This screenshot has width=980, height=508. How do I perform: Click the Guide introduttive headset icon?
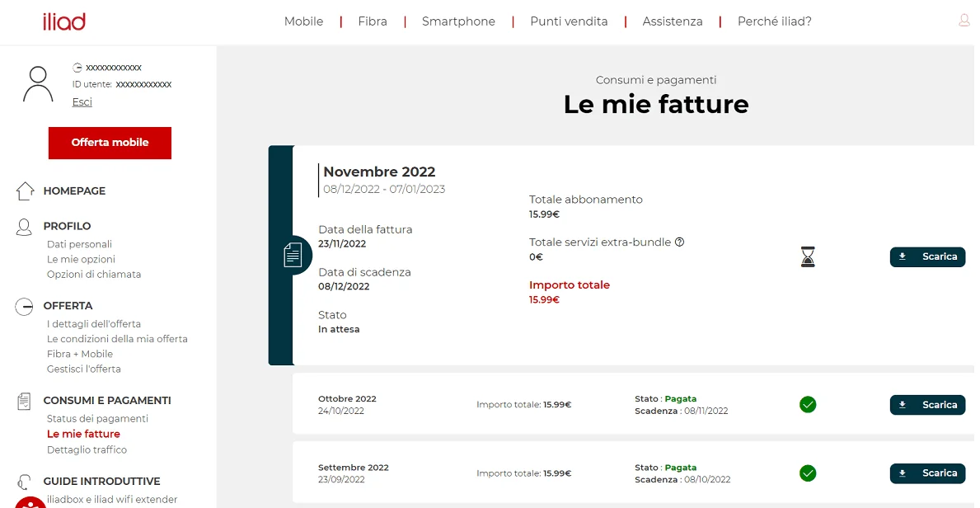[x=24, y=482]
